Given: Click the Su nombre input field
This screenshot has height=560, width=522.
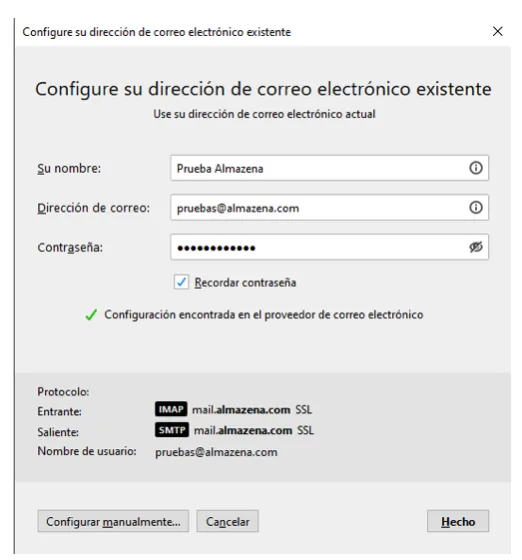Looking at the screenshot, I should point(330,168).
